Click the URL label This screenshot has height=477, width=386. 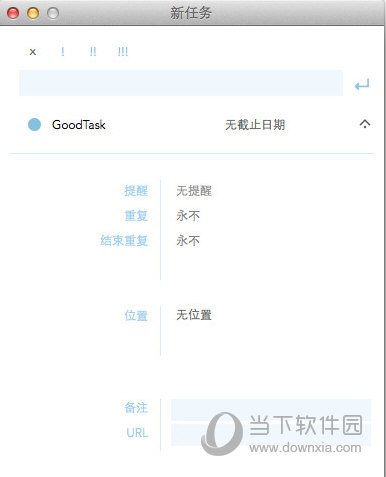pyautogui.click(x=137, y=433)
